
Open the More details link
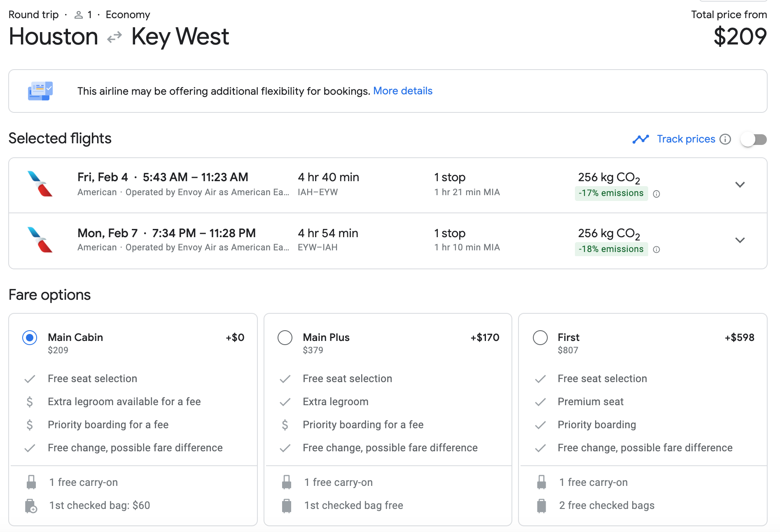pyautogui.click(x=402, y=91)
